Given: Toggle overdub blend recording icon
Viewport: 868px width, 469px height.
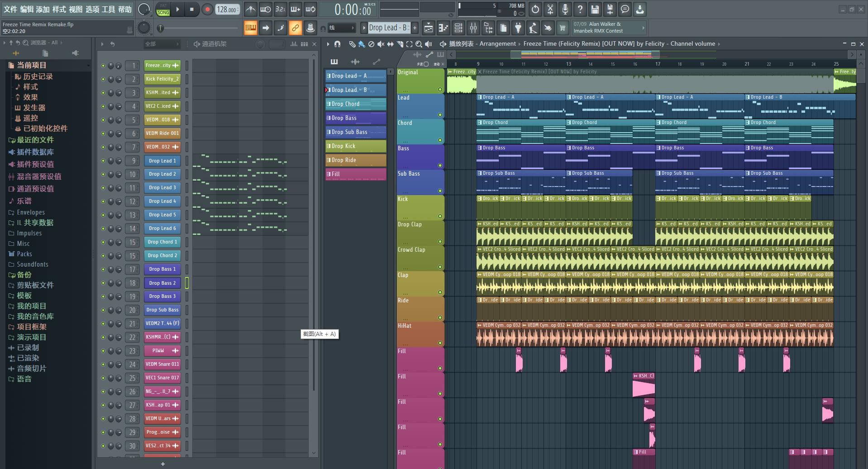Looking at the screenshot, I should click(x=295, y=9).
